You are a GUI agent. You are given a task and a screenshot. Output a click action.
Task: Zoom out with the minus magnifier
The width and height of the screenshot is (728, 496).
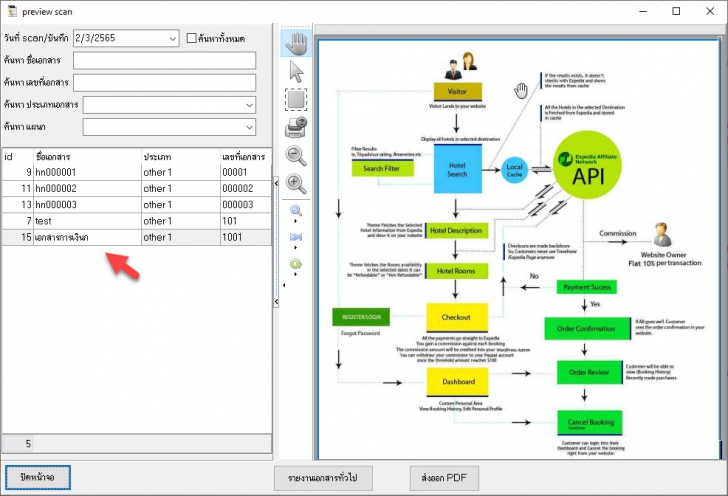pos(296,156)
